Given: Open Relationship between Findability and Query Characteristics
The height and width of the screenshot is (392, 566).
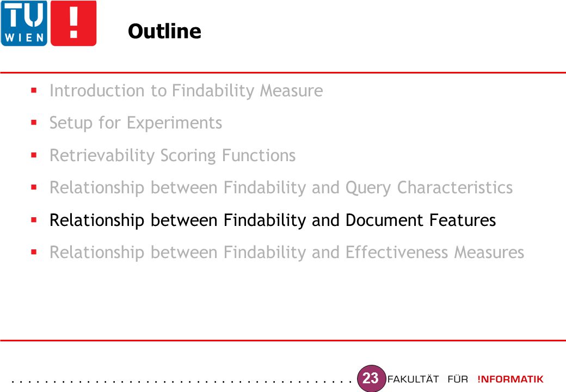Looking at the screenshot, I should (281, 188).
